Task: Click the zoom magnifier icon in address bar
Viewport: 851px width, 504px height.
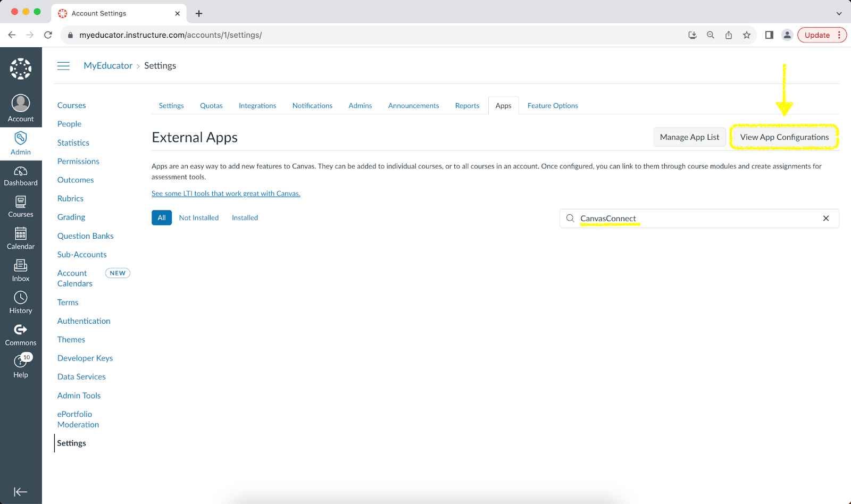Action: pos(711,35)
